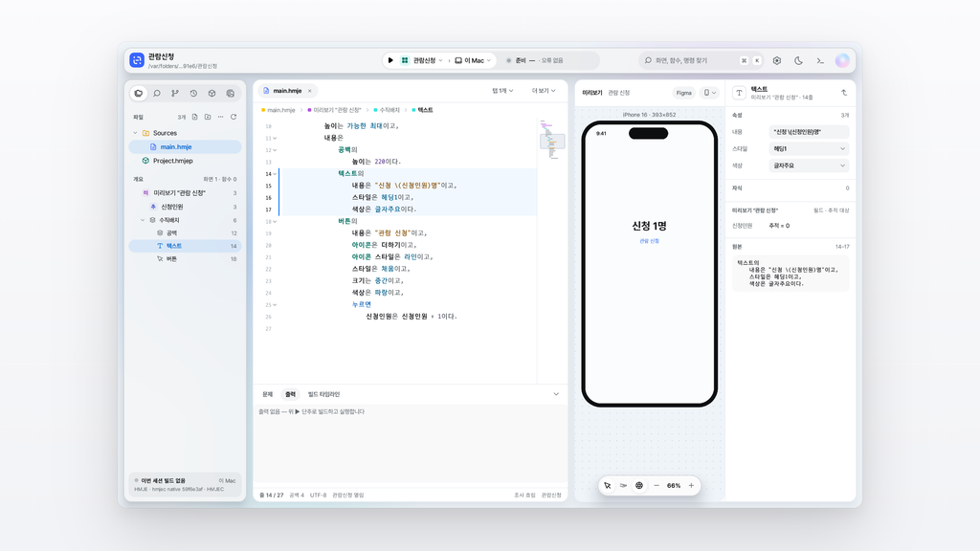Viewport: 980px width, 551px height.
Task: Open the source control branch icon
Action: tap(175, 93)
